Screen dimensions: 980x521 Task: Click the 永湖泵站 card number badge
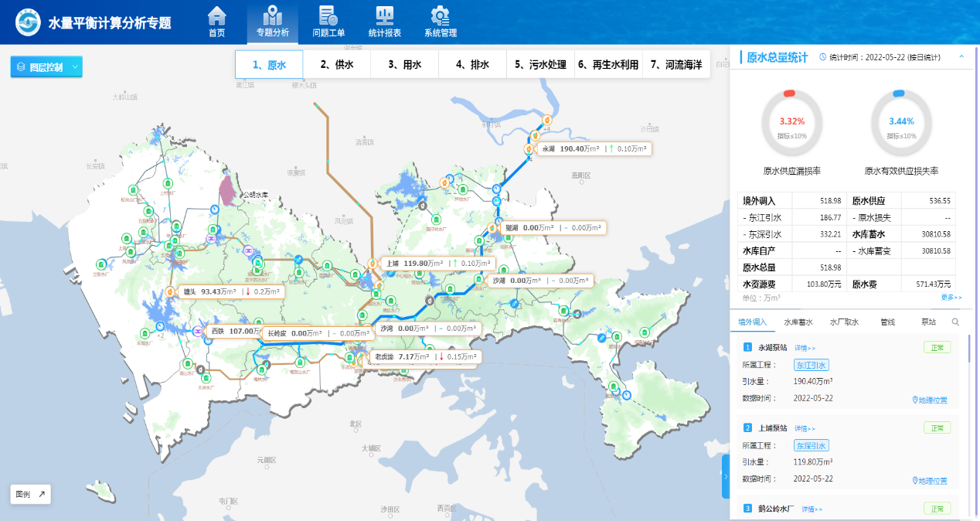point(747,348)
